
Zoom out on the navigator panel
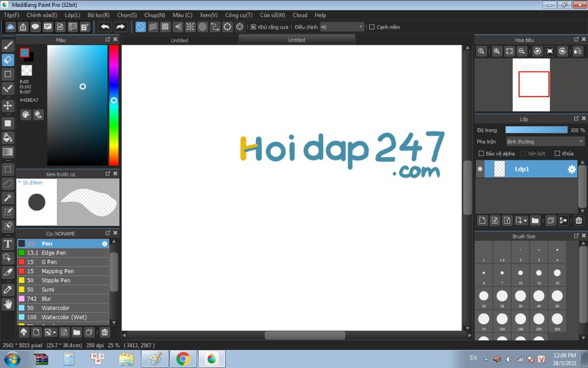pos(521,51)
